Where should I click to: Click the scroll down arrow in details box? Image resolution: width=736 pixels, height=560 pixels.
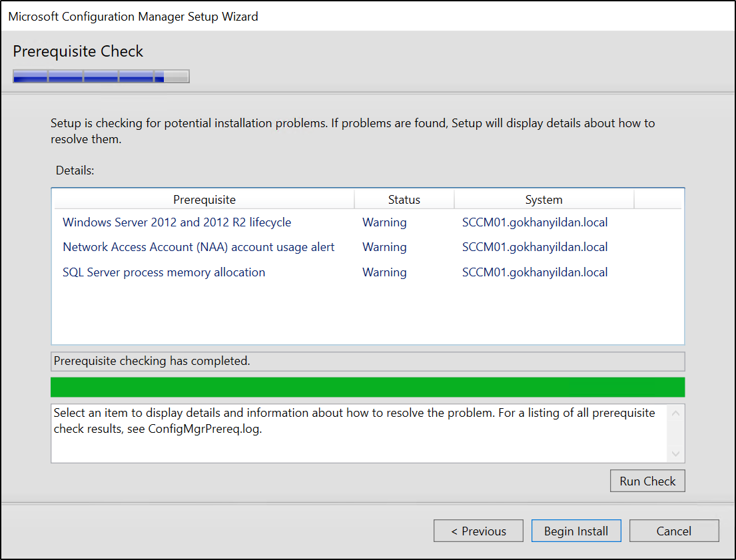(x=675, y=453)
